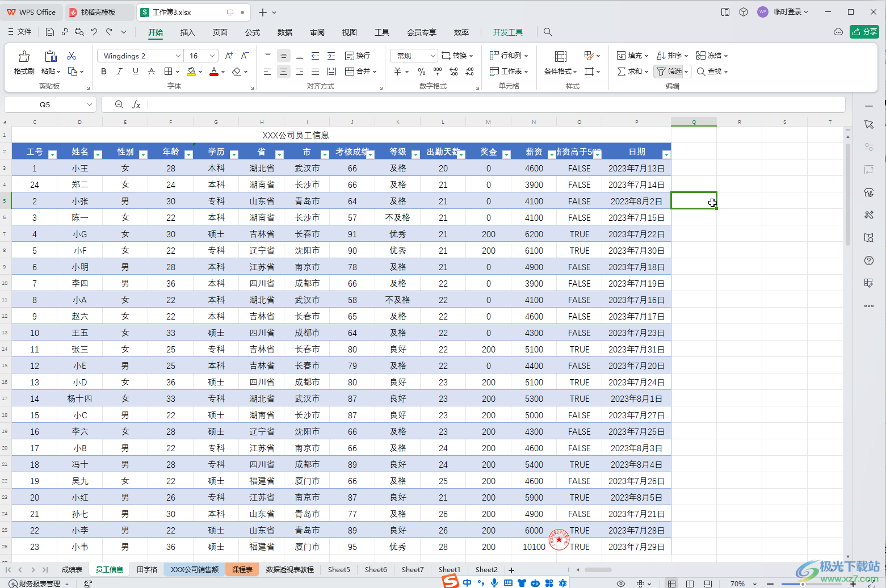Decrease font size with A- icon
The width and height of the screenshot is (886, 588).
coord(245,56)
